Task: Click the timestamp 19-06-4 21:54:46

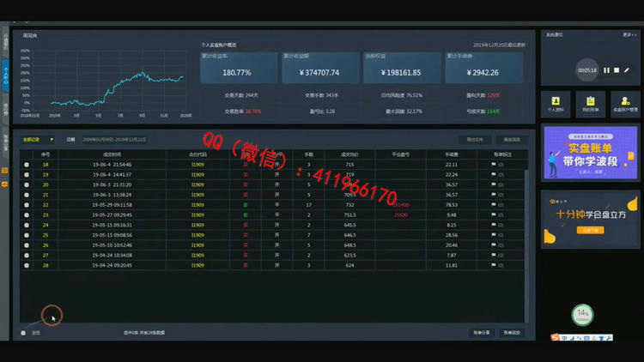Action: [x=112, y=165]
